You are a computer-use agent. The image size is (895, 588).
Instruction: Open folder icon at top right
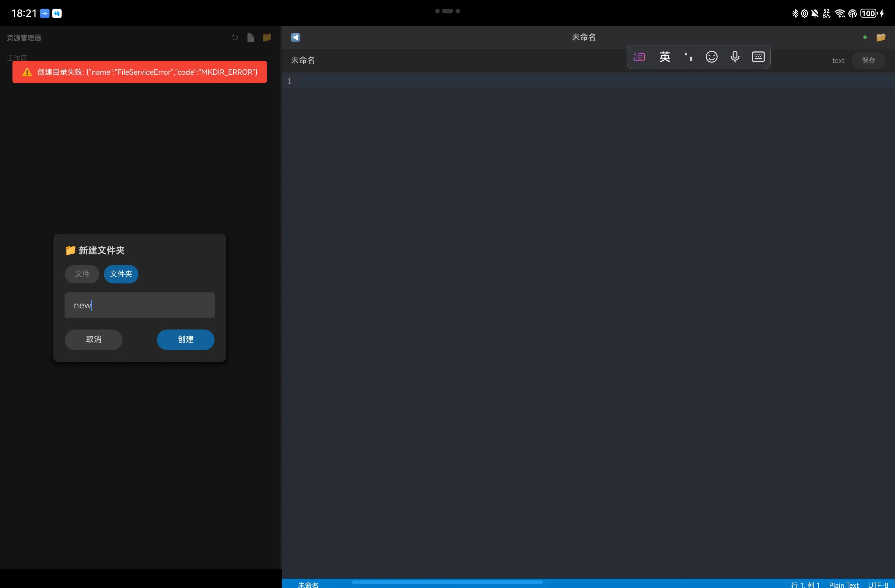click(881, 37)
